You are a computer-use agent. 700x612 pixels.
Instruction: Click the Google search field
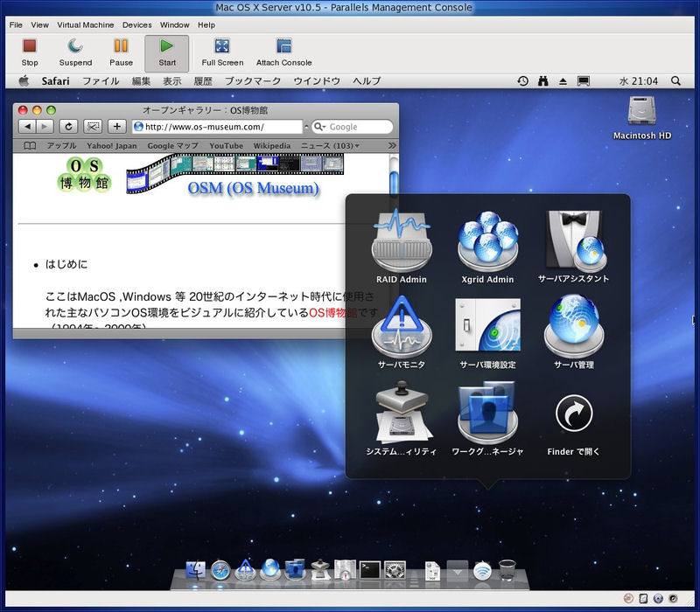[353, 127]
